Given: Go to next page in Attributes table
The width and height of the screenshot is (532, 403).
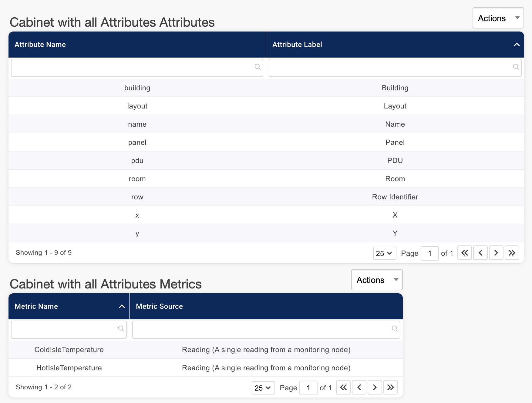Looking at the screenshot, I should point(496,253).
